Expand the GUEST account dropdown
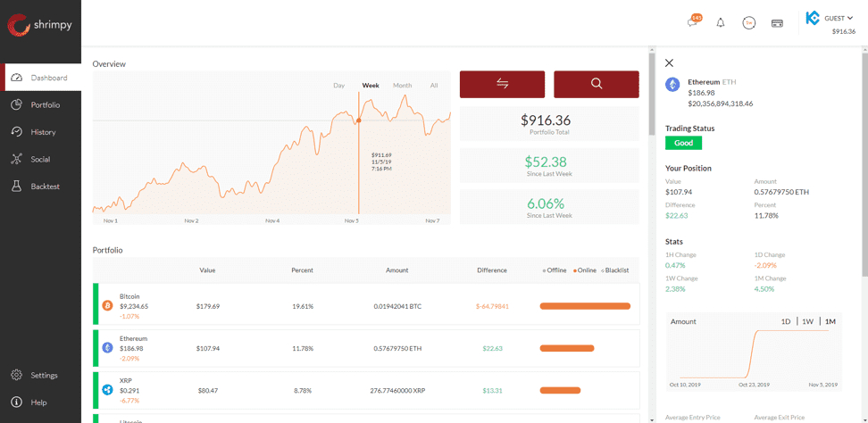Screen dimensions: 868x423 839,18
